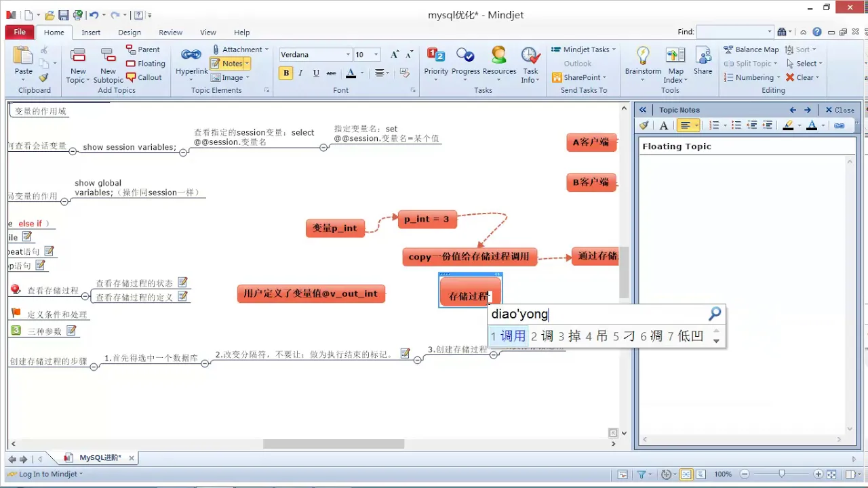Click the Share icon
Viewport: 868px width, 488px height.
point(703,56)
